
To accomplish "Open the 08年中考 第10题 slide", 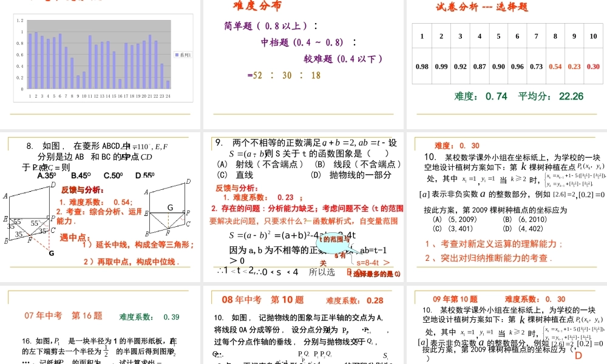I will coord(303,324).
